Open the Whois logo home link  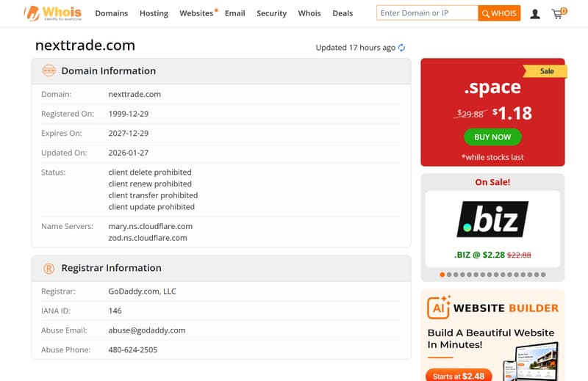(52, 13)
